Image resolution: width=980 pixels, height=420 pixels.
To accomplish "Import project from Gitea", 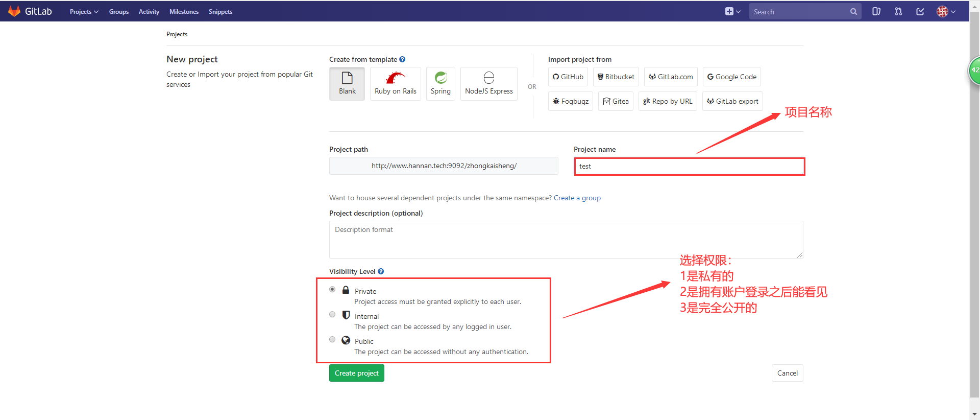I will (616, 101).
